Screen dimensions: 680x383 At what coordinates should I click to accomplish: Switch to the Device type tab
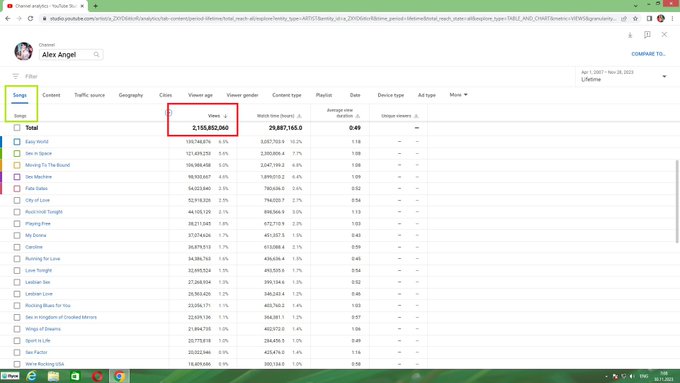[x=390, y=95]
